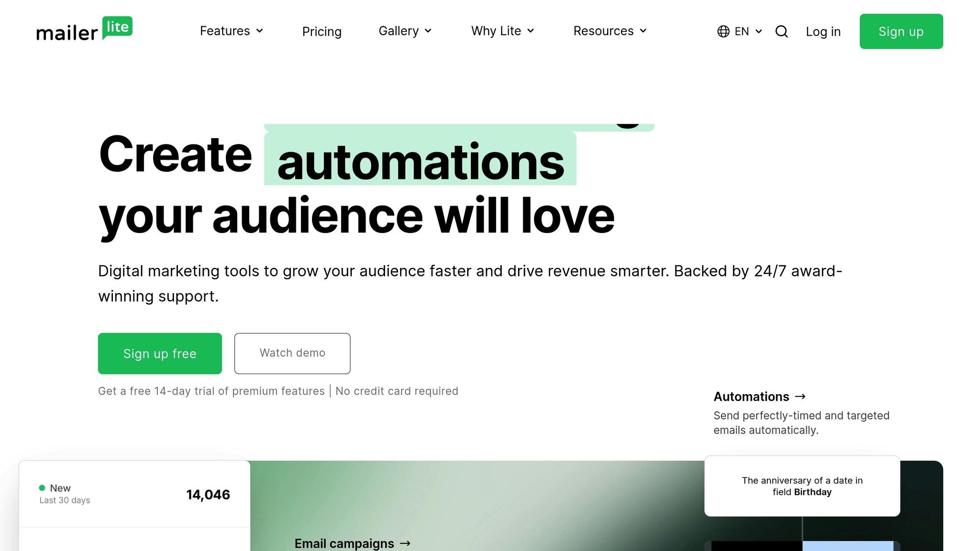Click the Sign up free button
Image resolution: width=980 pixels, height=551 pixels.
tap(160, 353)
